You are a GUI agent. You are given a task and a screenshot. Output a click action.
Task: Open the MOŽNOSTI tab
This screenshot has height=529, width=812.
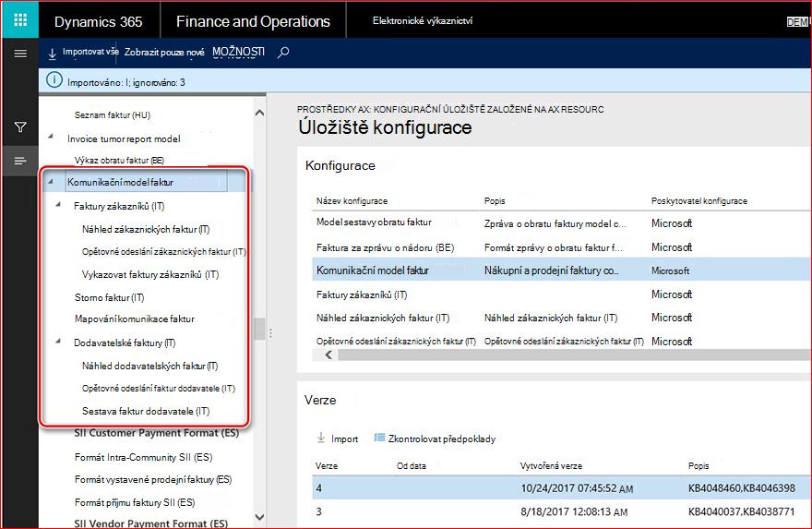coord(238,52)
